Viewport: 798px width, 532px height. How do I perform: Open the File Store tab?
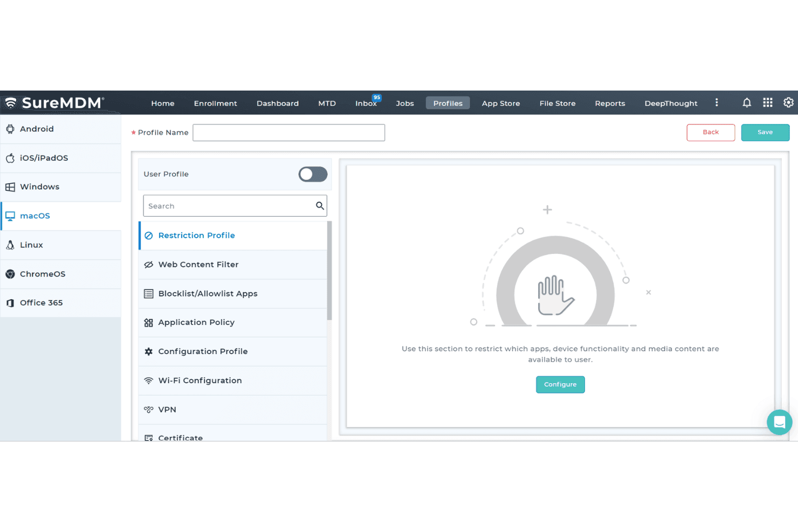[558, 103]
